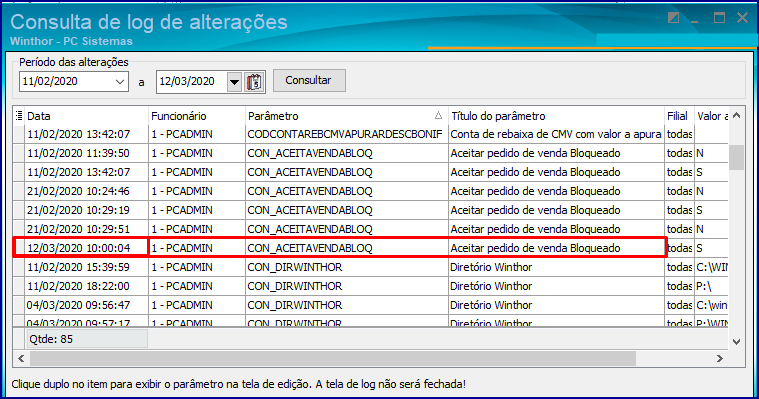This screenshot has width=759, height=399.
Task: Click Valor column header at grid edge
Action: pos(711,116)
